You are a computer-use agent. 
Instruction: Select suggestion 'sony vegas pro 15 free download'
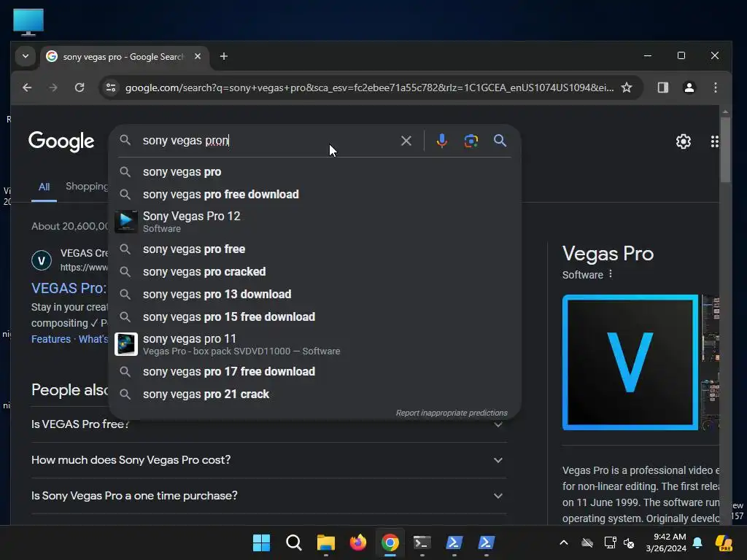(x=314, y=317)
